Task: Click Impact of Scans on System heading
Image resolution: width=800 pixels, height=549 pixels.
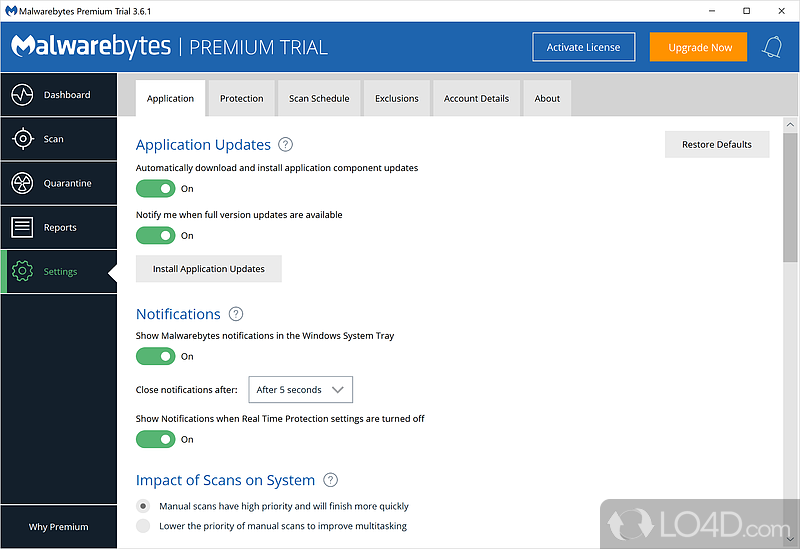Action: pos(226,480)
